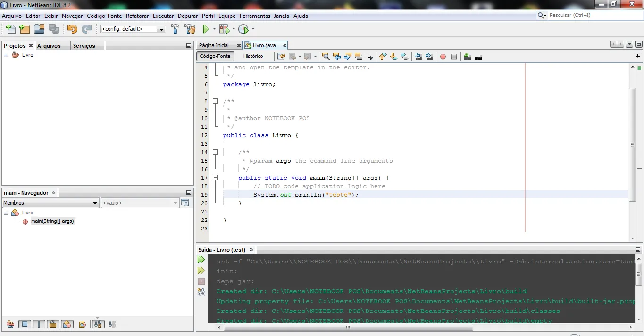
Task: Run the project with green play icon
Action: pos(206,29)
